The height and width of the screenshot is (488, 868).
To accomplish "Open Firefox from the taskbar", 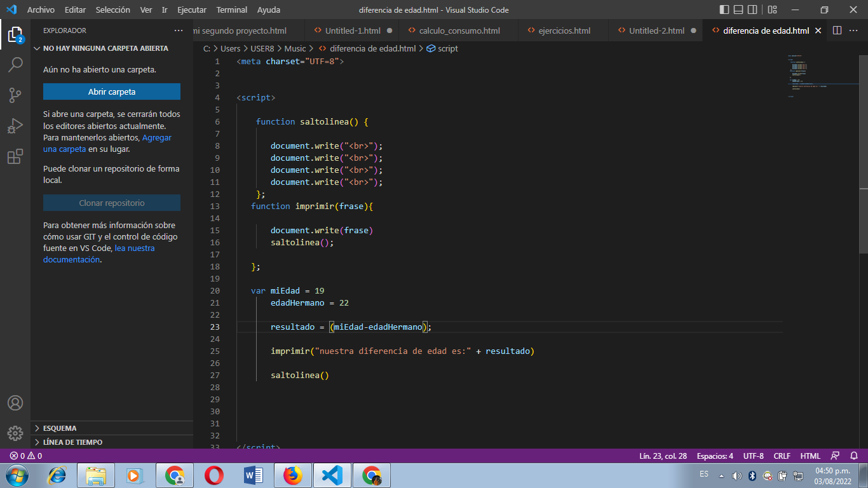I will [292, 475].
